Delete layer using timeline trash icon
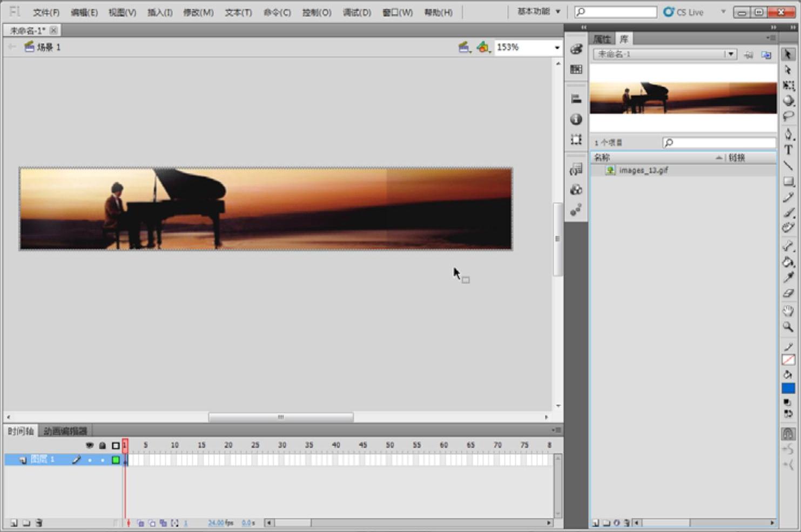 pyautogui.click(x=39, y=523)
